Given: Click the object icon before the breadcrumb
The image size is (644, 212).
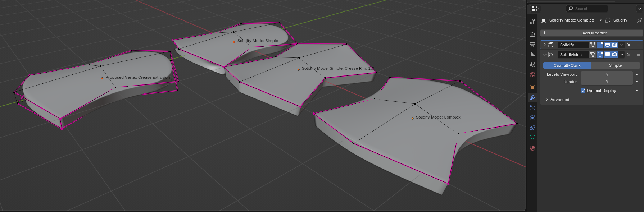Looking at the screenshot, I should [x=544, y=20].
